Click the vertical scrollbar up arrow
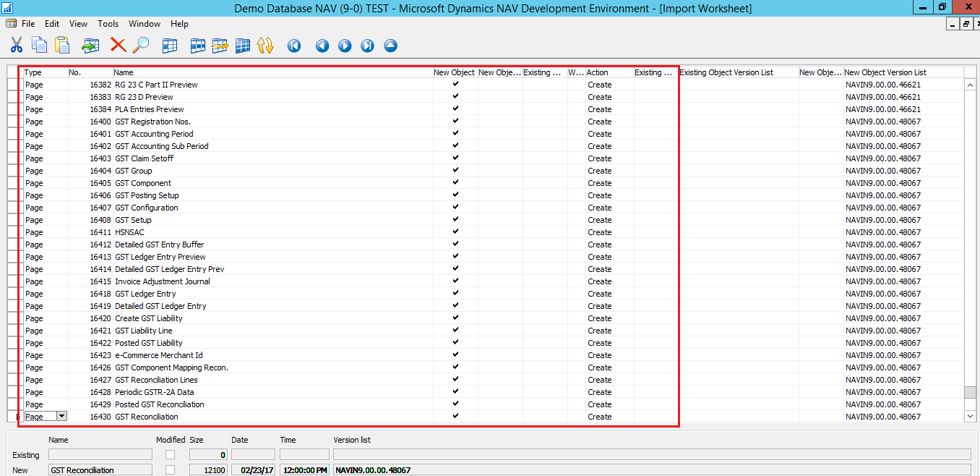The height and width of the screenshot is (476, 980). click(x=971, y=85)
